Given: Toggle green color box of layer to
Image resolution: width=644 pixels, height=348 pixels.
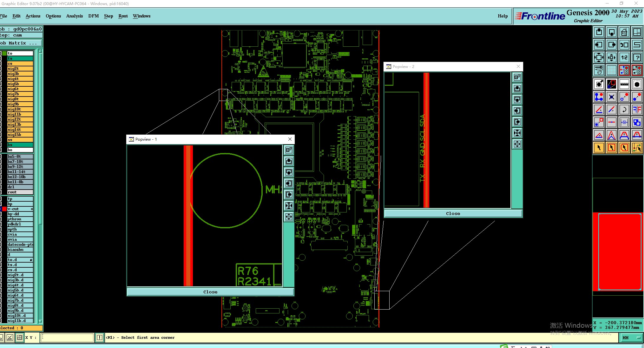Looking at the screenshot, I should 4,53.
